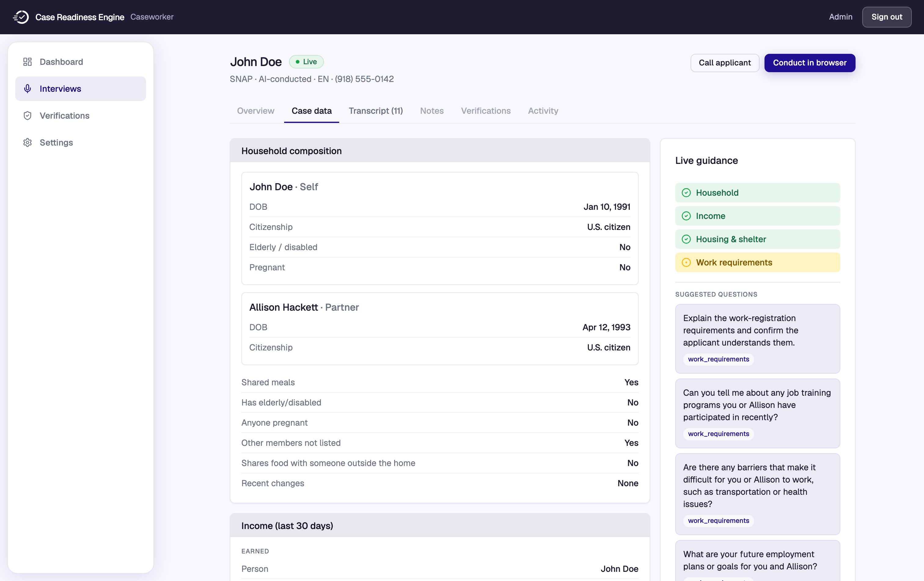Viewport: 924px width, 581px height.
Task: Click the EARNED subsection label
Action: (x=255, y=551)
